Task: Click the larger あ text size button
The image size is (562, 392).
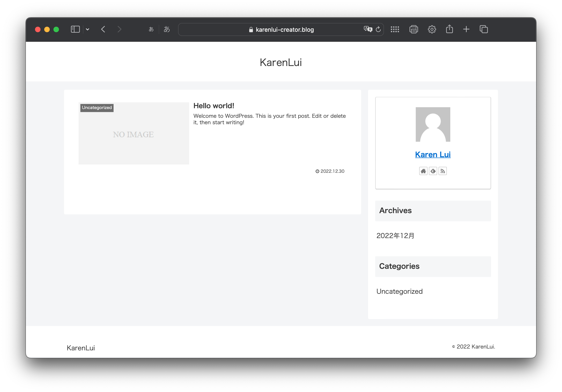Action: 167,29
